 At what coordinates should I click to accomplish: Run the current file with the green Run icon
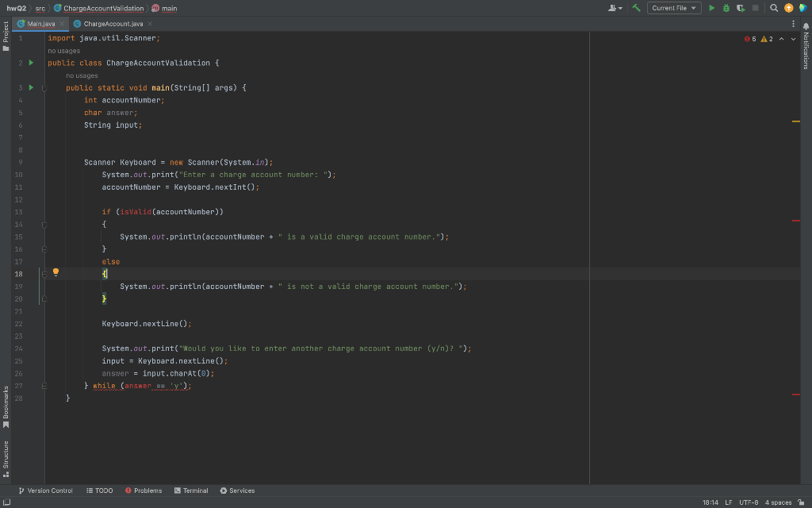[x=712, y=6]
